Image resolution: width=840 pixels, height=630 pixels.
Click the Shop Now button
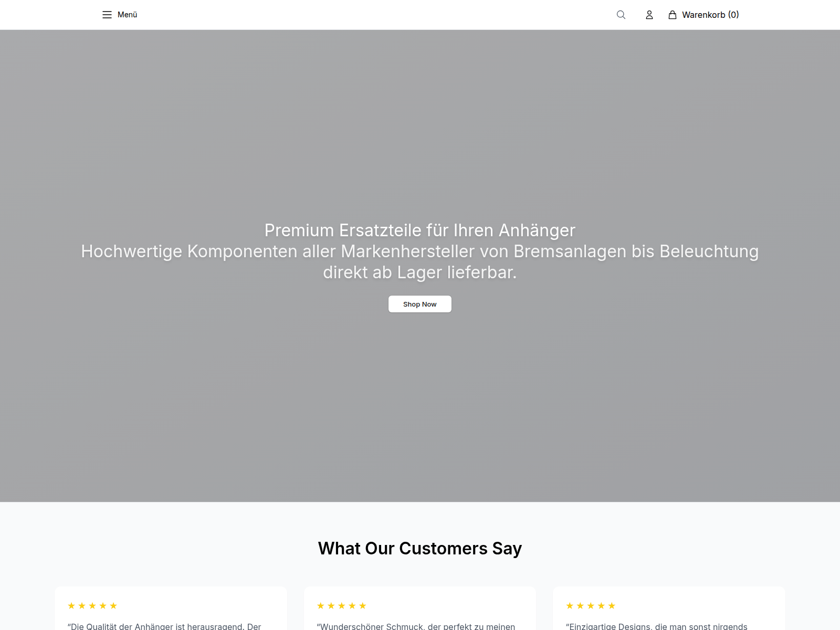coord(420,304)
